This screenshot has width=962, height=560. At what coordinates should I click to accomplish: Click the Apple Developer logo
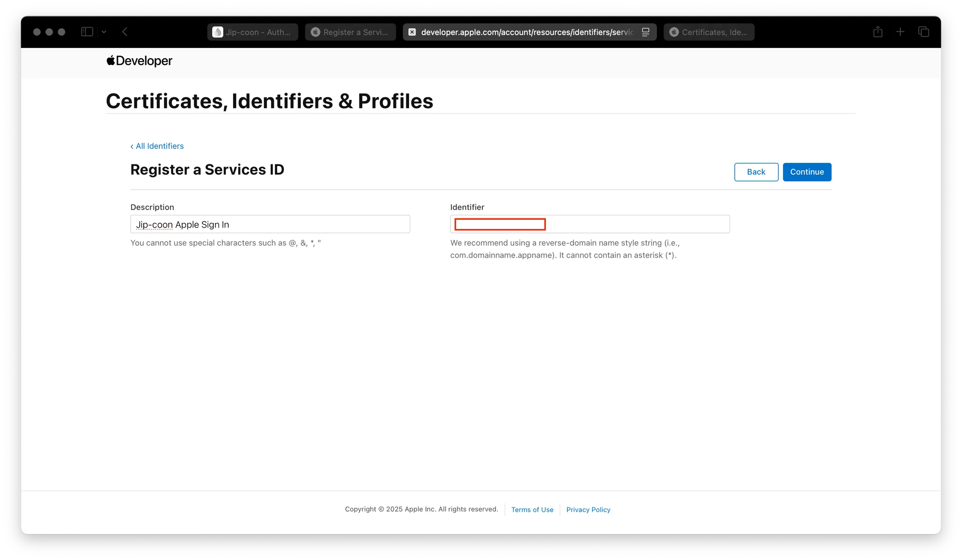click(140, 61)
